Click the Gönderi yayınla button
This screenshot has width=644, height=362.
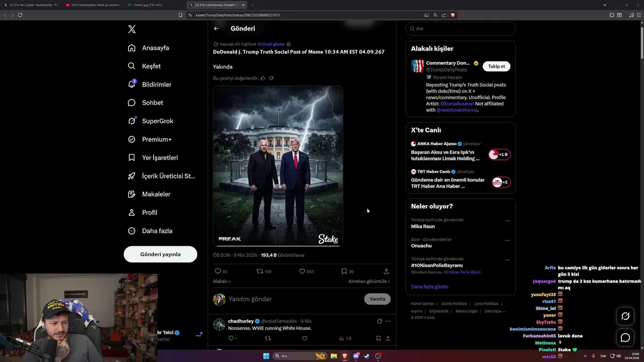click(160, 254)
